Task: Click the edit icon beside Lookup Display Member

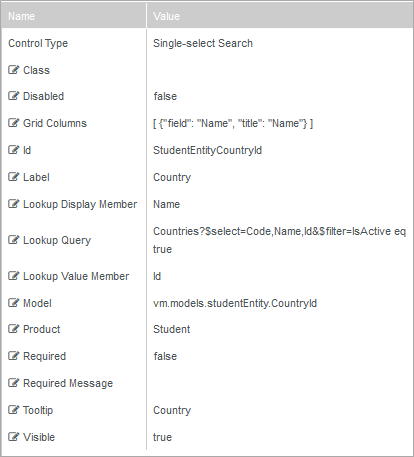Action: click(x=13, y=204)
